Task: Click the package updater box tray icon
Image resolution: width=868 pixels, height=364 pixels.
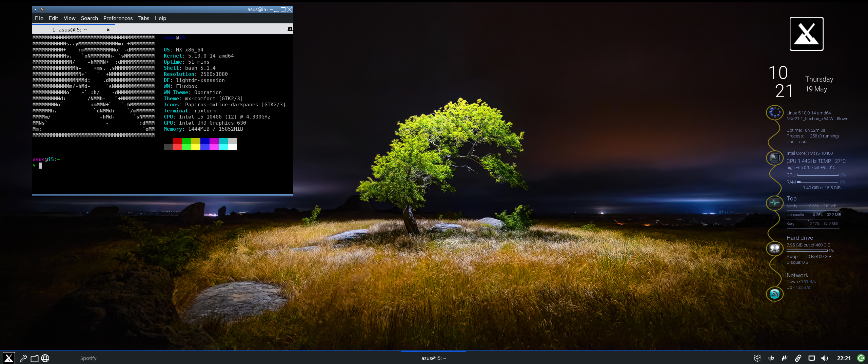Action: [x=757, y=358]
